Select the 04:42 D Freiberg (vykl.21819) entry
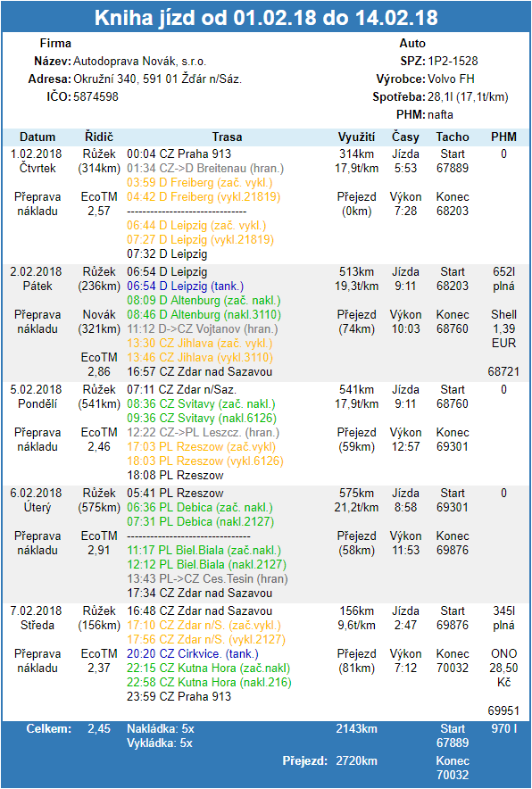This screenshot has width=532, height=789. tap(204, 196)
